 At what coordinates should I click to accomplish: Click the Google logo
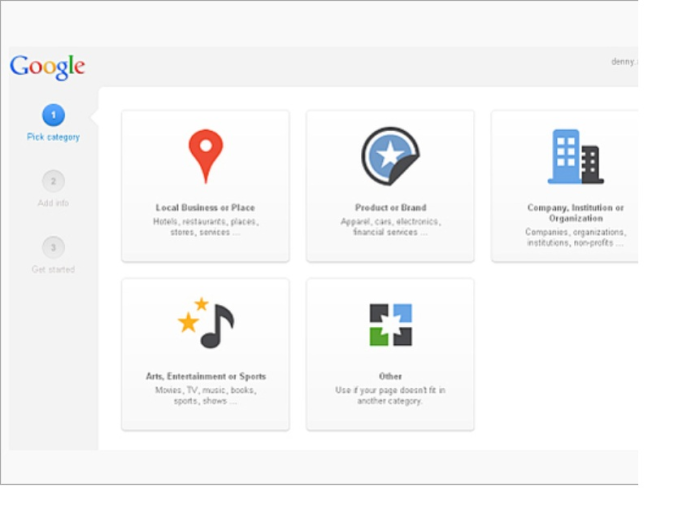(47, 67)
